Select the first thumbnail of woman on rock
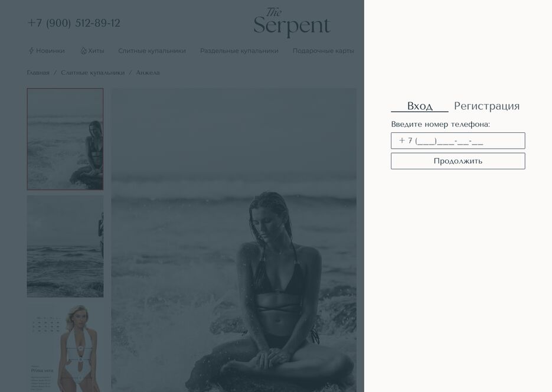The height and width of the screenshot is (392, 552). (65, 139)
